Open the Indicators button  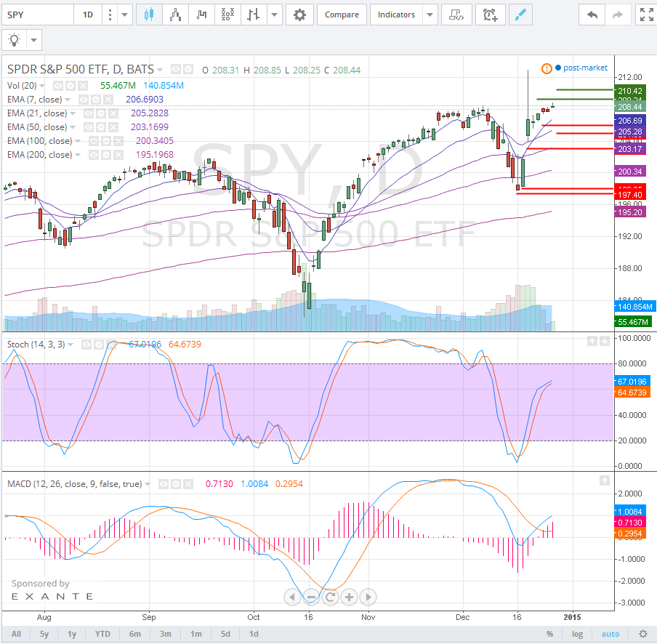click(396, 15)
